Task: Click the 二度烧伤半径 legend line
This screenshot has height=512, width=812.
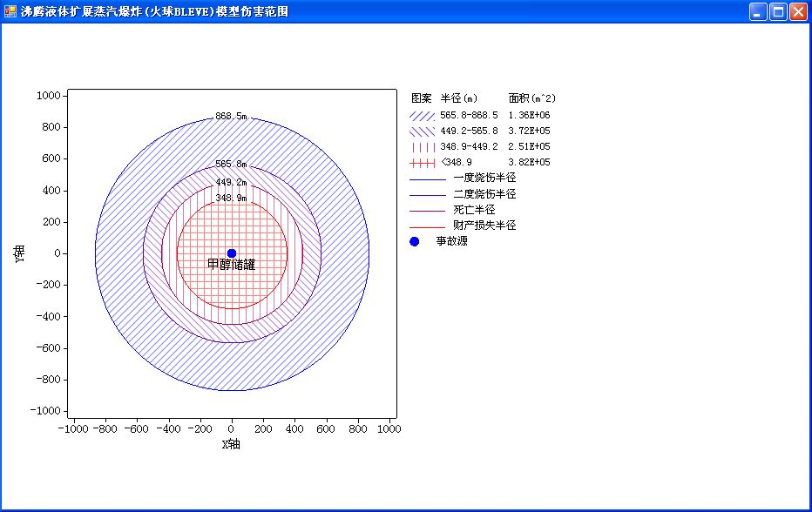Action: (x=427, y=195)
